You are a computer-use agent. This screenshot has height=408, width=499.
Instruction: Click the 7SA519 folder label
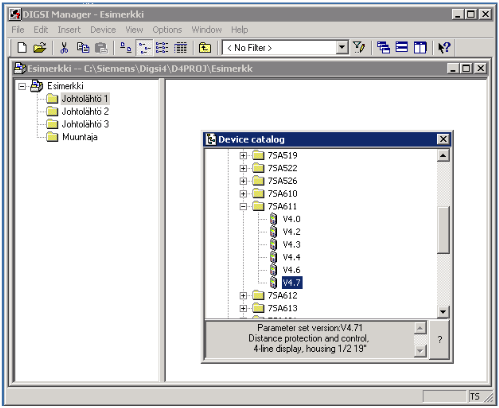tap(282, 155)
